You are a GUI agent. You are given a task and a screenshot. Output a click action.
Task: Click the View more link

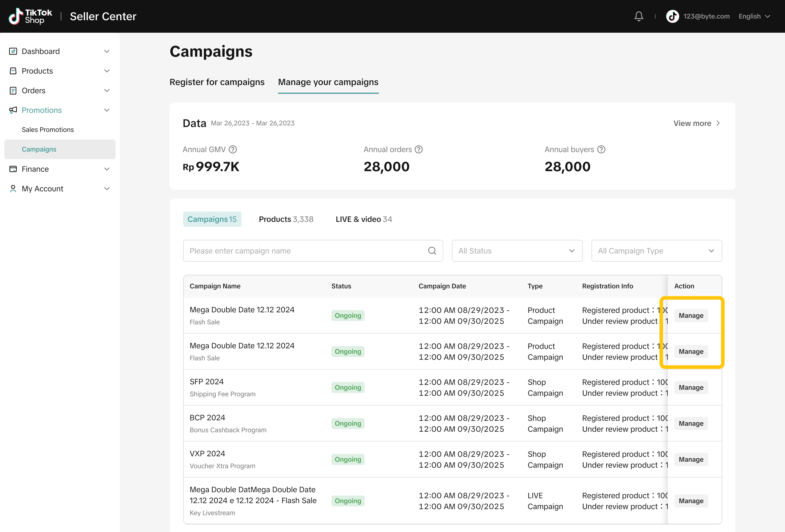tap(696, 123)
